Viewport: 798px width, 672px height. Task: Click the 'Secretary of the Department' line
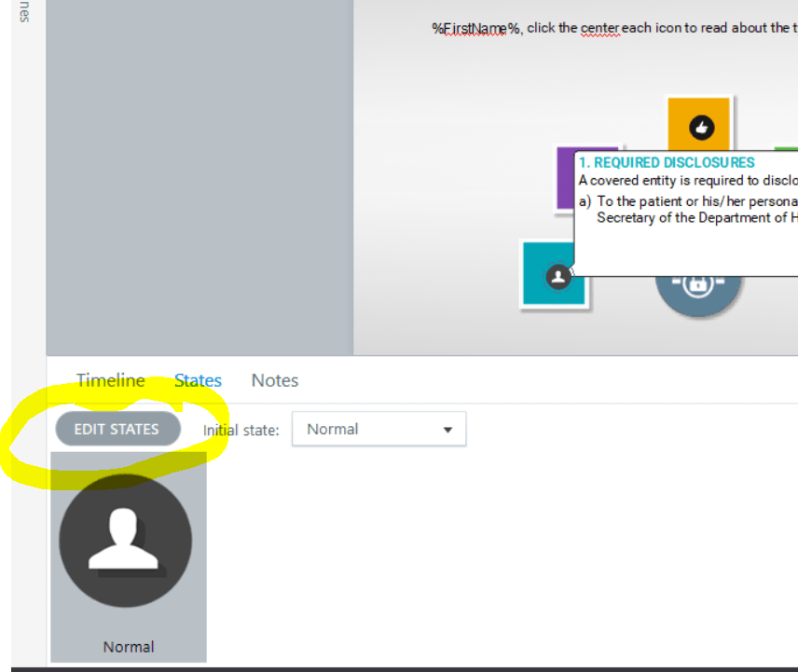pyautogui.click(x=697, y=218)
